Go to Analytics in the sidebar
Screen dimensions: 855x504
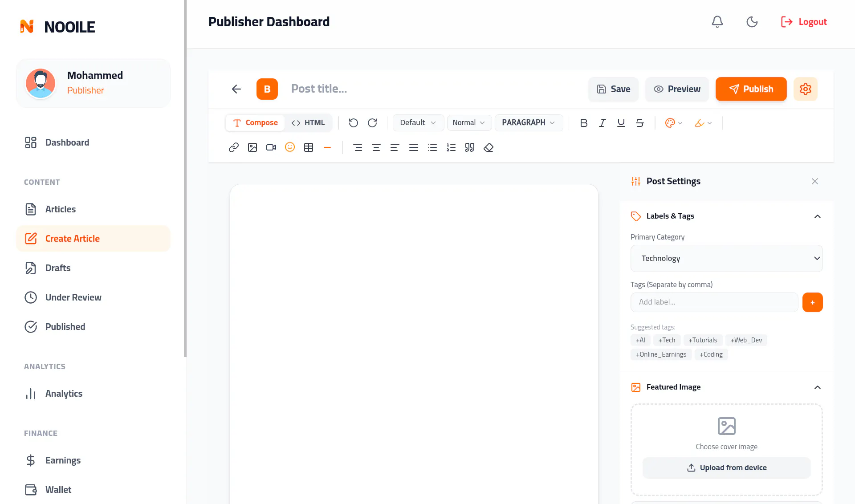[x=93, y=394]
